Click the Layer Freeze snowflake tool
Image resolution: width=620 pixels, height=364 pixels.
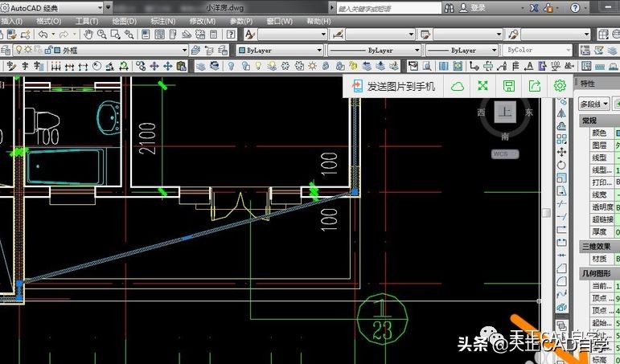285,66
